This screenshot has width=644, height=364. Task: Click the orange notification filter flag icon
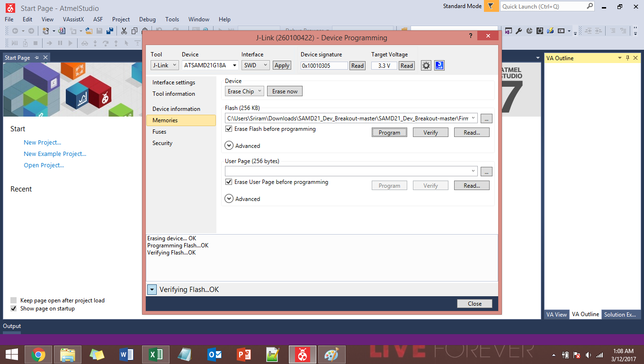[491, 6]
